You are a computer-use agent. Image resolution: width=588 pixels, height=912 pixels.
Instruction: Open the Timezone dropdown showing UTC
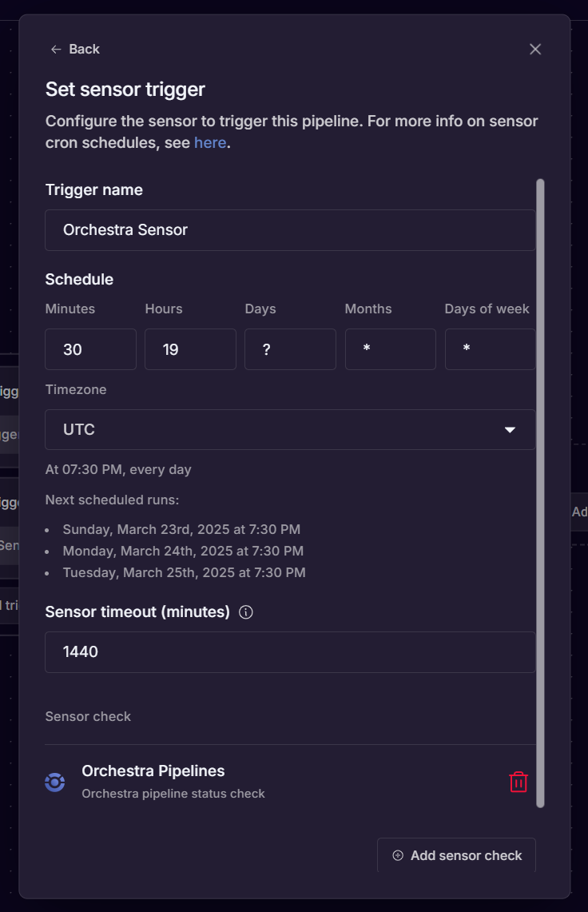[x=290, y=429]
